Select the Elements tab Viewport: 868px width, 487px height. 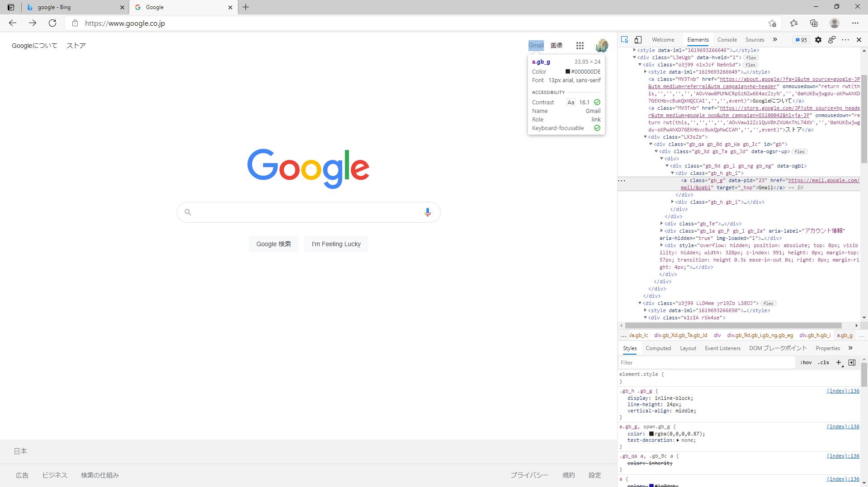(x=698, y=40)
